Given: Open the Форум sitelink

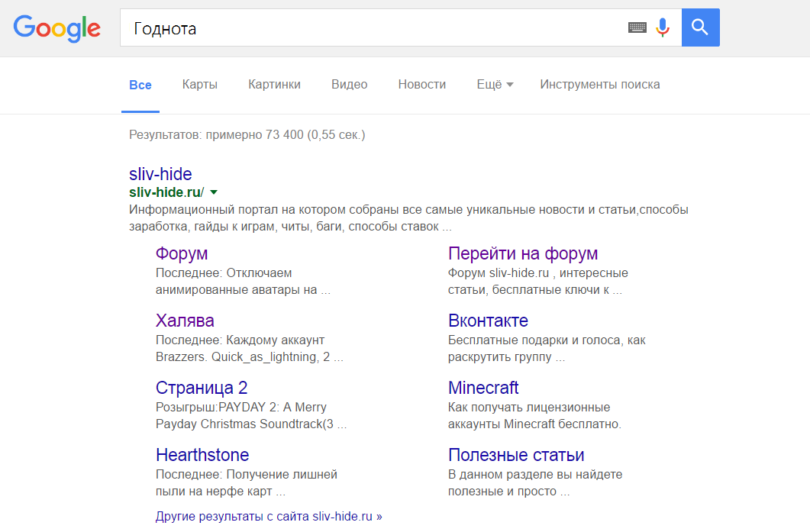Looking at the screenshot, I should 182,253.
